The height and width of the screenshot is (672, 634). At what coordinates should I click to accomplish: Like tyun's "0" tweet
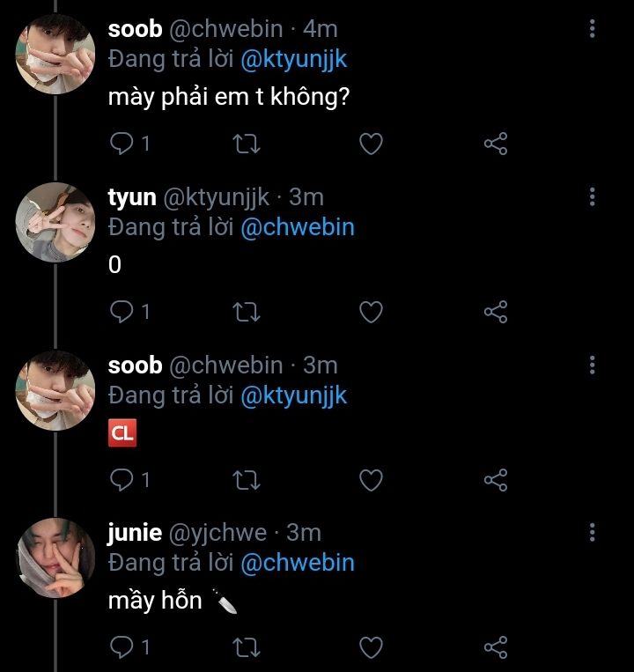(372, 311)
